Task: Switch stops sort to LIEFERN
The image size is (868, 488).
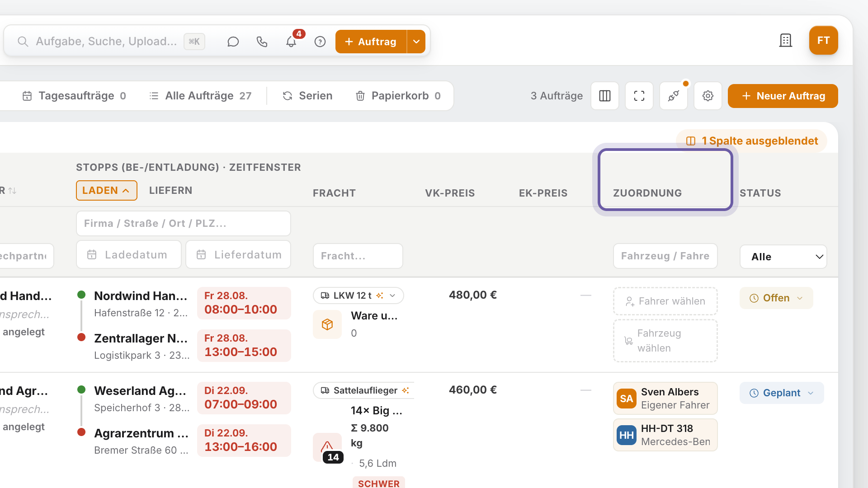Action: pos(171,191)
